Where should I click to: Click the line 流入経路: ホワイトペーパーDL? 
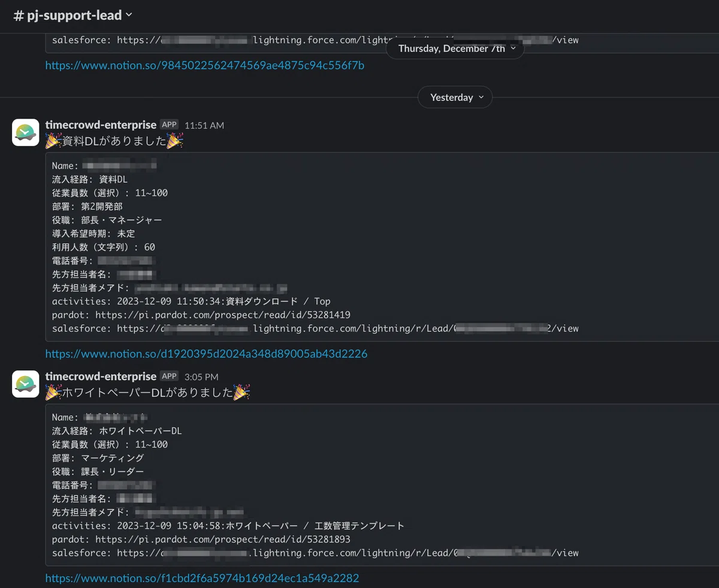tap(117, 431)
